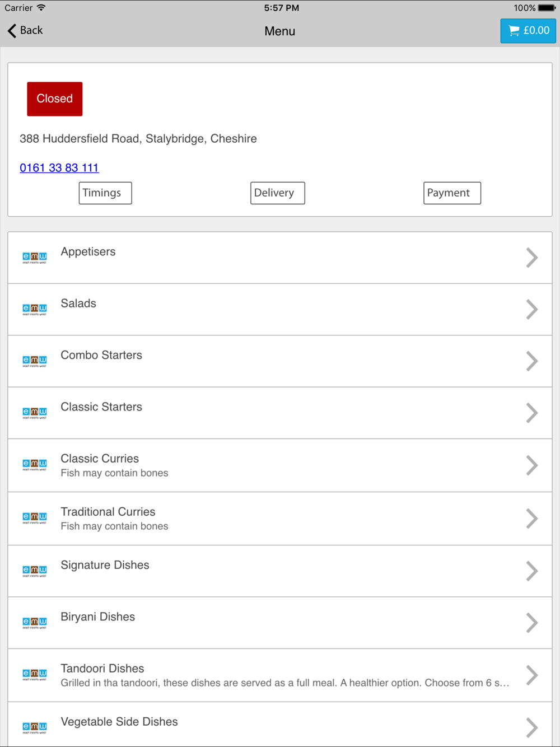The width and height of the screenshot is (560, 747).
Task: Open the shopping cart showing £0.00
Action: tap(528, 31)
